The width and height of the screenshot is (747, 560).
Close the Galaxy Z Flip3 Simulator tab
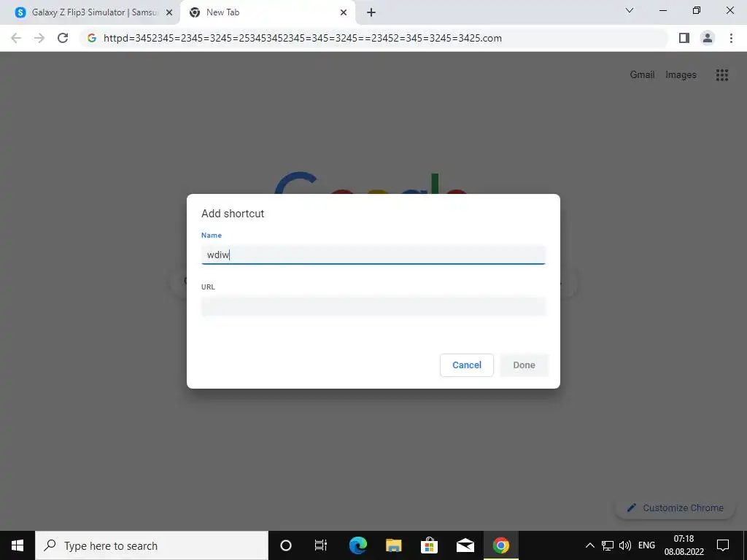coord(169,12)
